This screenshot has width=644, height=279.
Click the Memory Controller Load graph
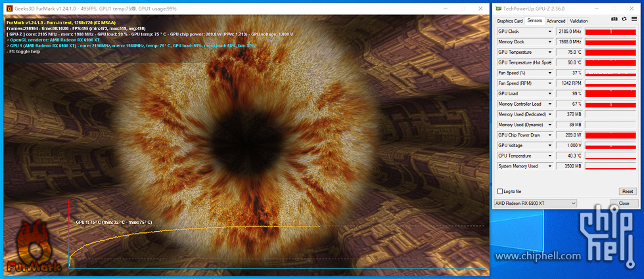(610, 104)
